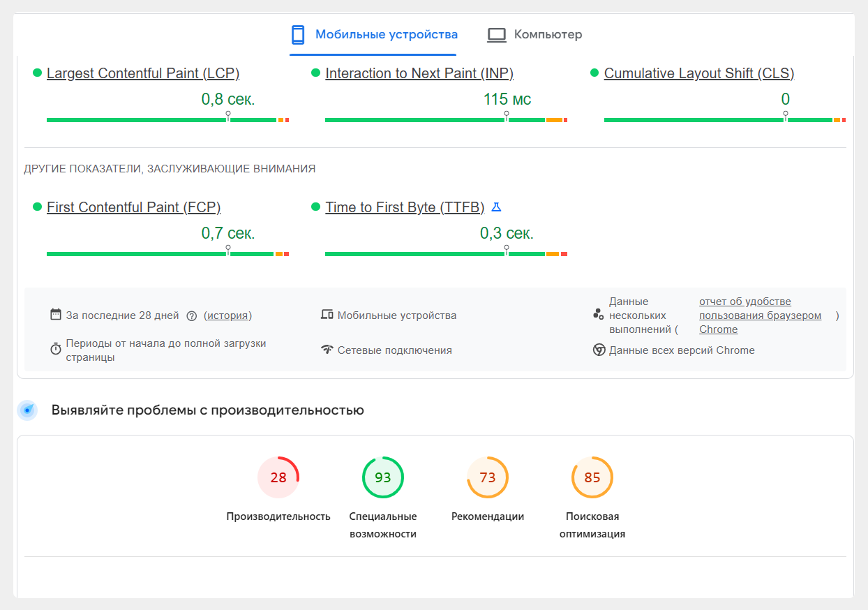868x610 pixels.
Task: Click the device icon beside 'Мобильные устройства' summary row
Action: click(327, 315)
